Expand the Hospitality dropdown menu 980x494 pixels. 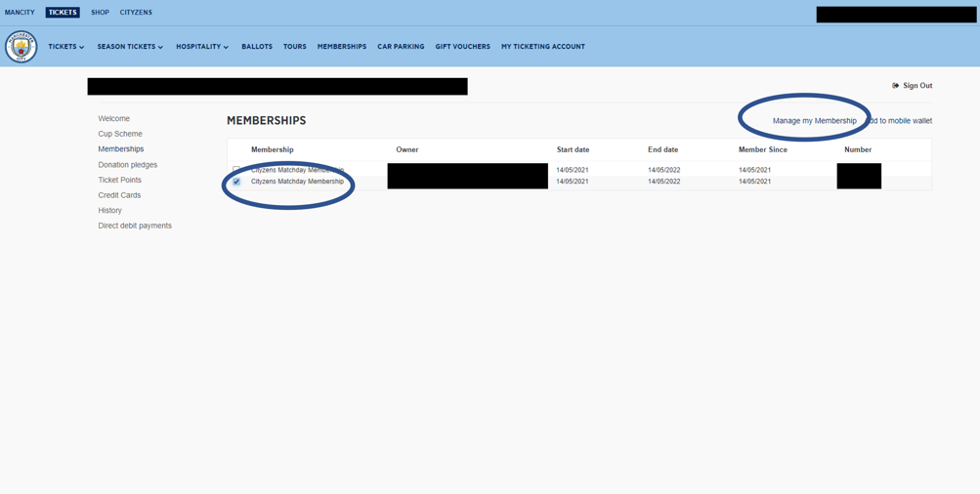(202, 47)
